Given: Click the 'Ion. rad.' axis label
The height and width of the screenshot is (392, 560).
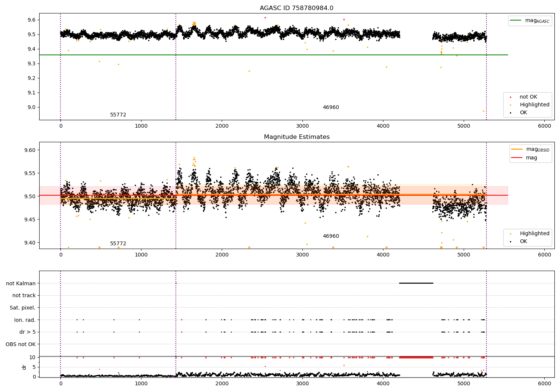Looking at the screenshot, I should [25, 320].
